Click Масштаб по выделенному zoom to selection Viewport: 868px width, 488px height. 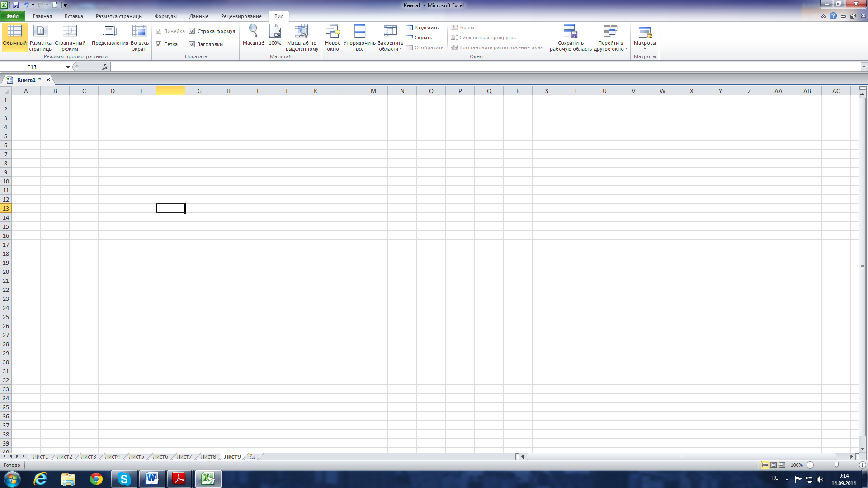pos(302,37)
